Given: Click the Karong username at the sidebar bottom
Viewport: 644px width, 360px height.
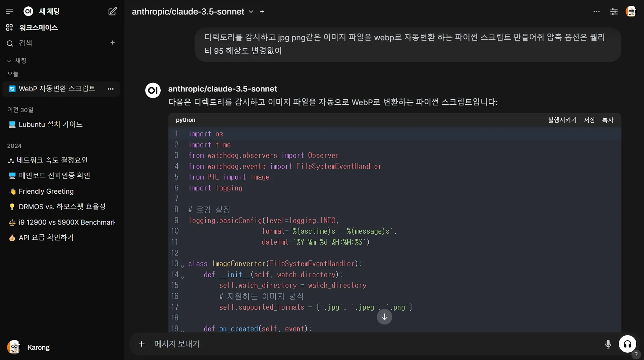Looking at the screenshot, I should pyautogui.click(x=38, y=347).
